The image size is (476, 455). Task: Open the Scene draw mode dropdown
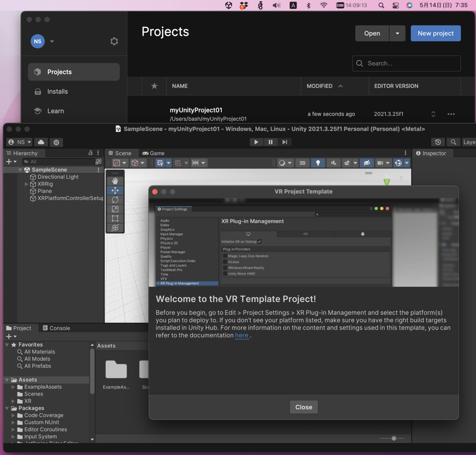click(x=284, y=163)
